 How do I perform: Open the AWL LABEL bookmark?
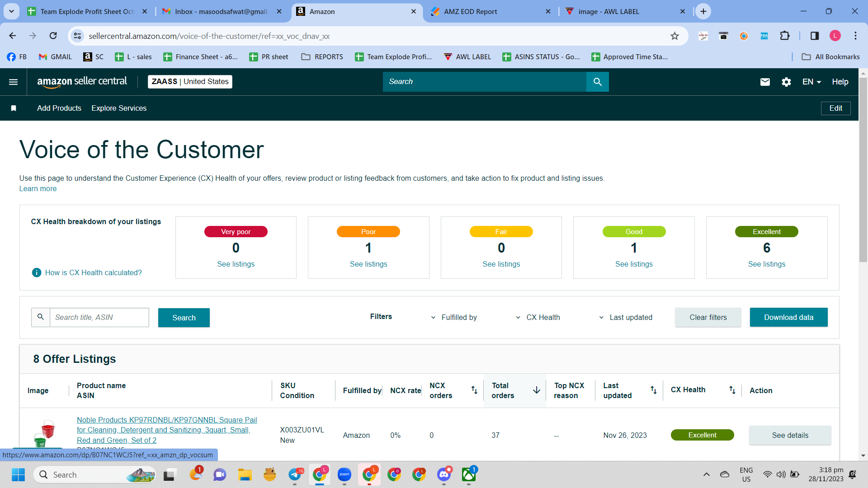point(467,56)
